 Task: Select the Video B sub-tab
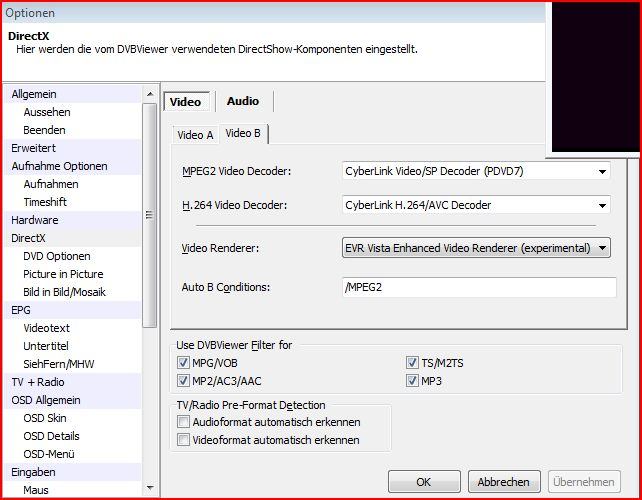pos(243,133)
